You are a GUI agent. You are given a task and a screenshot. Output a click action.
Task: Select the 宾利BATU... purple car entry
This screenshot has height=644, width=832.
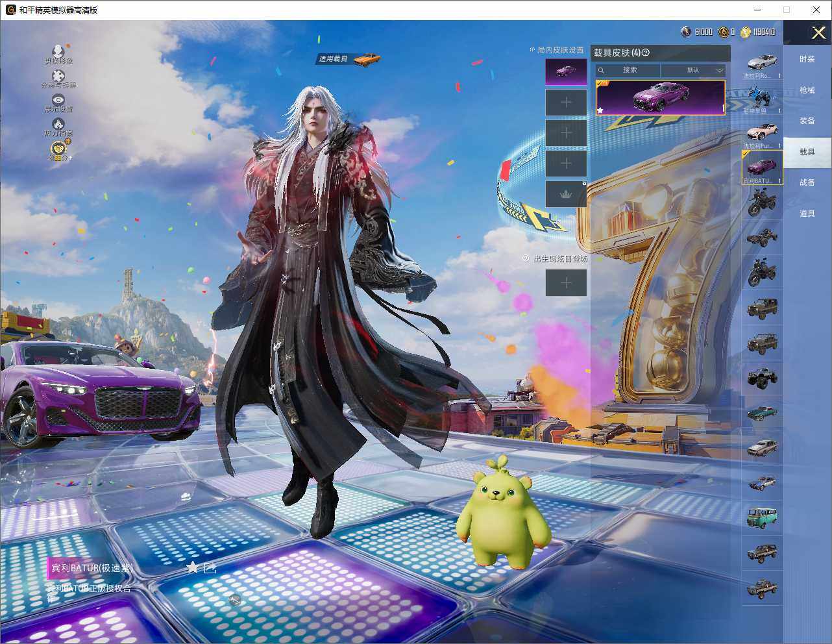coord(762,168)
